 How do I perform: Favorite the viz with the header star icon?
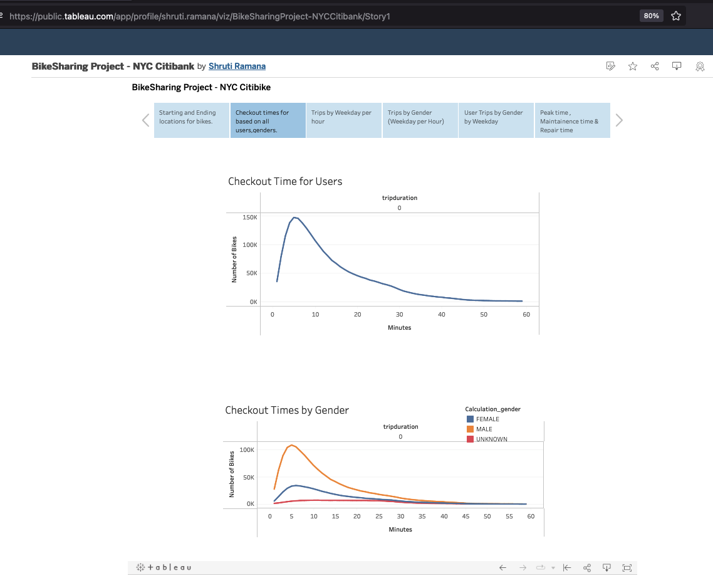pyautogui.click(x=633, y=66)
